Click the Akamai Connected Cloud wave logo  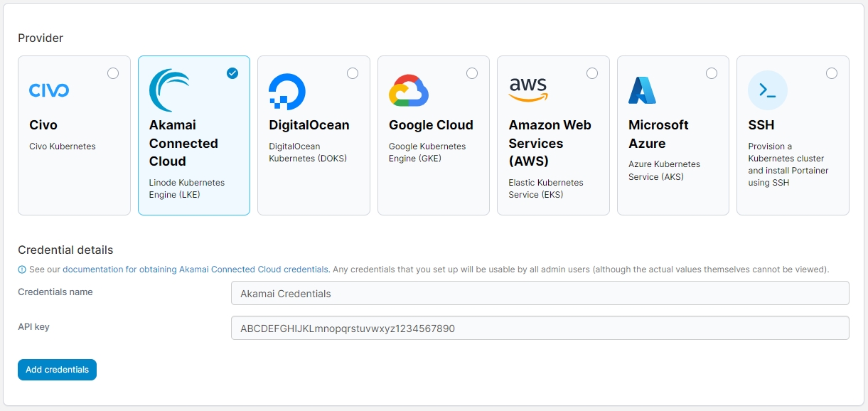pyautogui.click(x=169, y=90)
